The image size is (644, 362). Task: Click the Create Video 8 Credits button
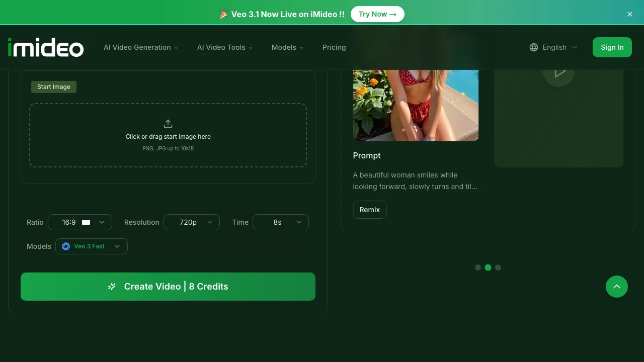(168, 287)
